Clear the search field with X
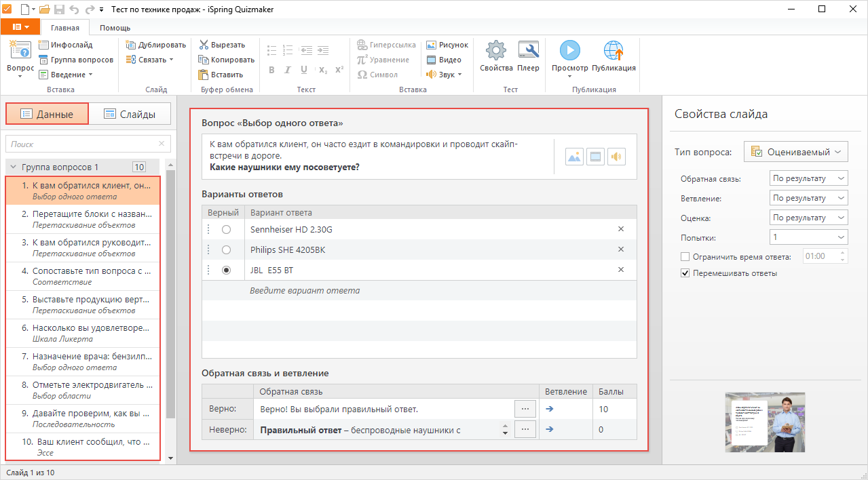The image size is (868, 480). 161,144
